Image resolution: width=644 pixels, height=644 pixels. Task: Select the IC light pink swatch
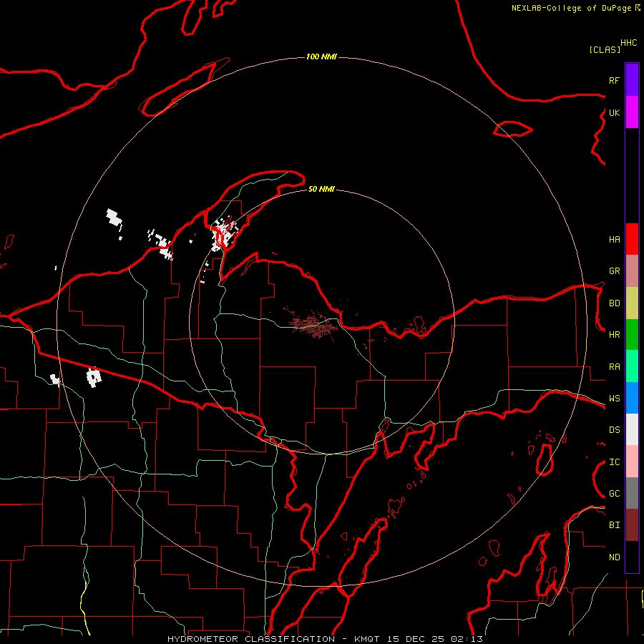pos(632,462)
